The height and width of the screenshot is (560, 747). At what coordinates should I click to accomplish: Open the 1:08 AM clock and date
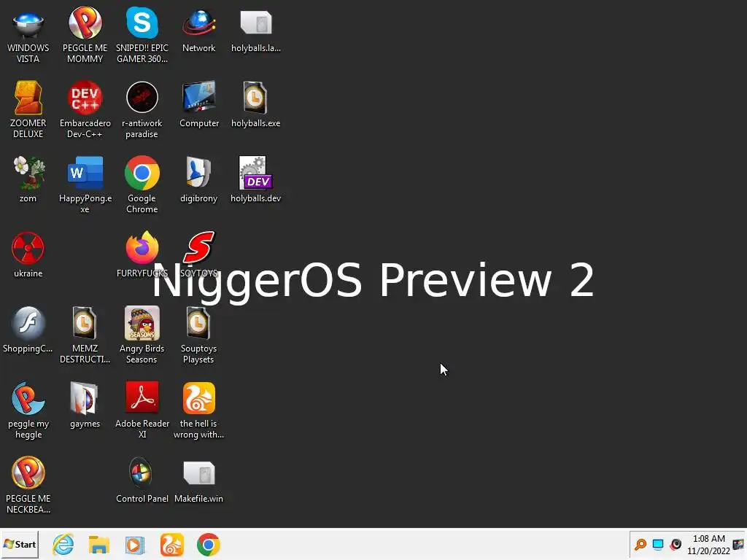pos(708,545)
